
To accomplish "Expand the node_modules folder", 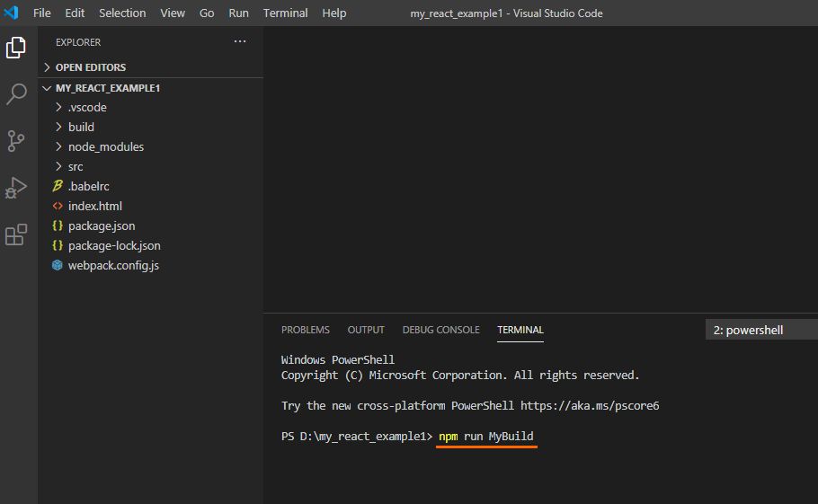I will tap(105, 146).
